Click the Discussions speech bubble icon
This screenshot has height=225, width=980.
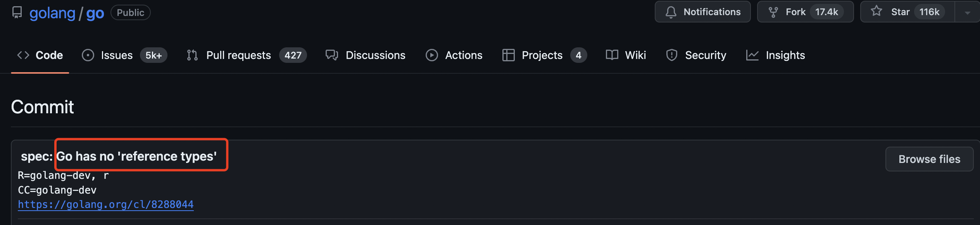pyautogui.click(x=332, y=55)
